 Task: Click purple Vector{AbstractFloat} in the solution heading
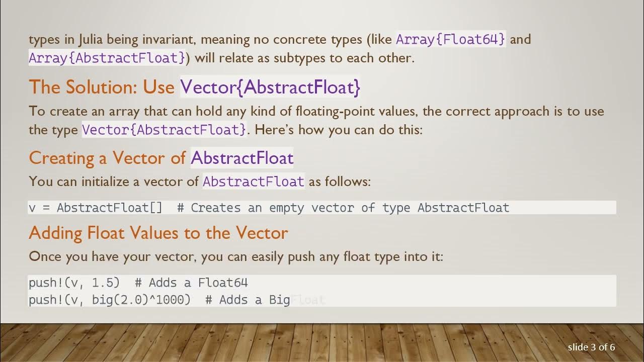pos(271,87)
